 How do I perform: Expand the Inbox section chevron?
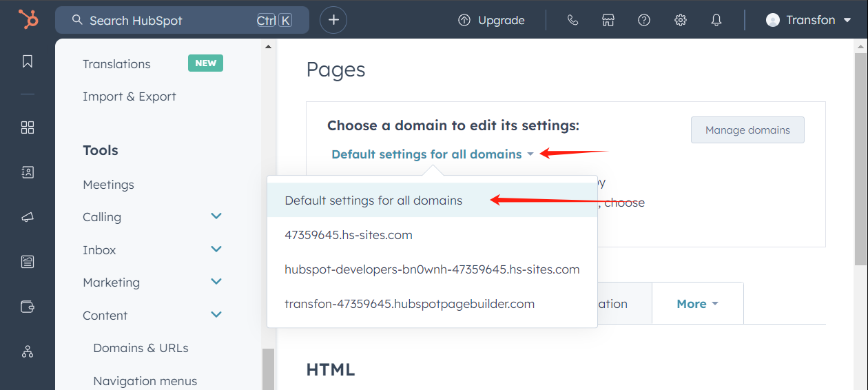pos(216,249)
